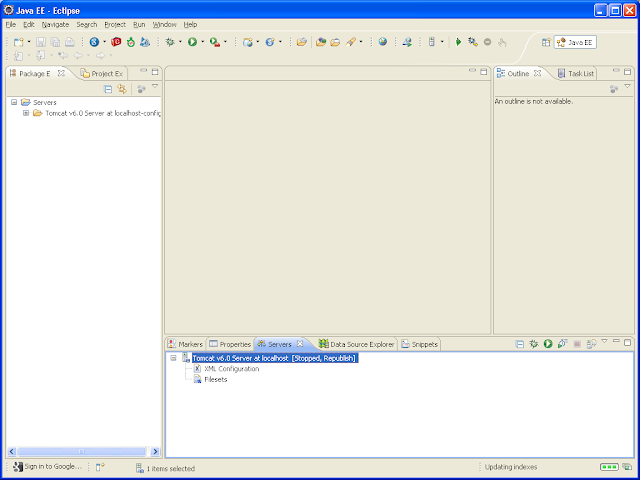
Task: Minimize the editor area
Action: 472,71
